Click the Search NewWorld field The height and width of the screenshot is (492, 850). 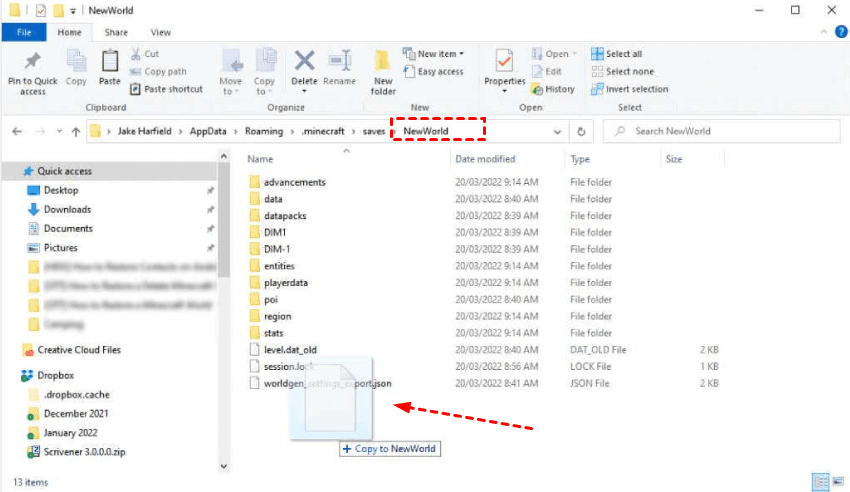pos(722,131)
